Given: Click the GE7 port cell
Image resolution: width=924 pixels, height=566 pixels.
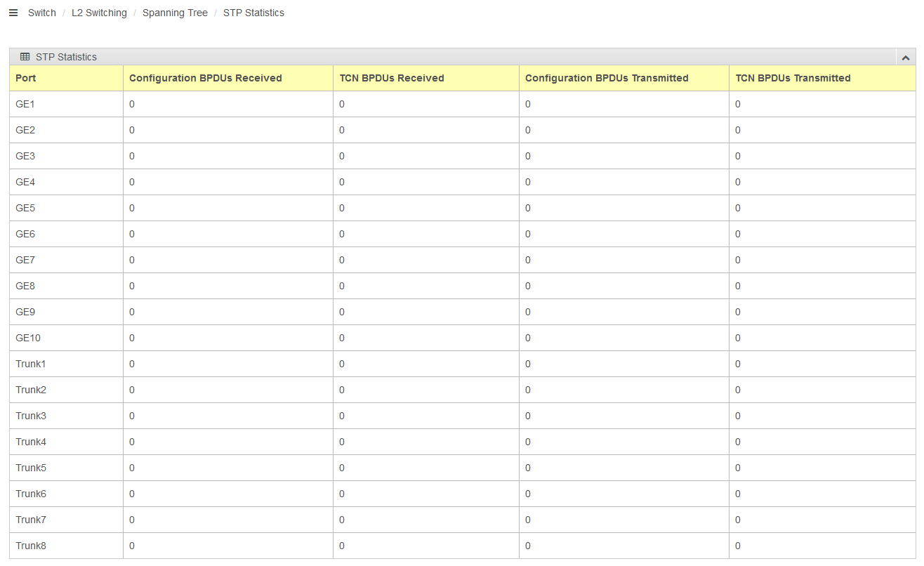Looking at the screenshot, I should click(25, 260).
